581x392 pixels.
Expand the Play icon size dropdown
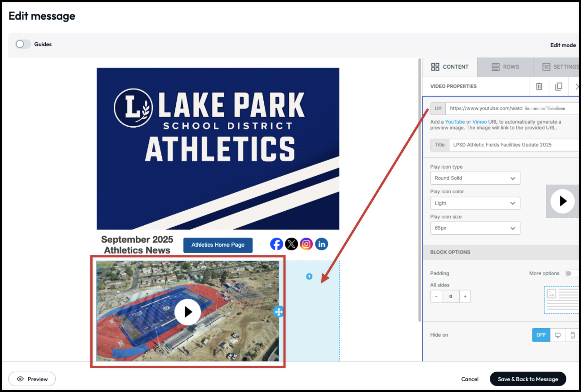click(475, 228)
